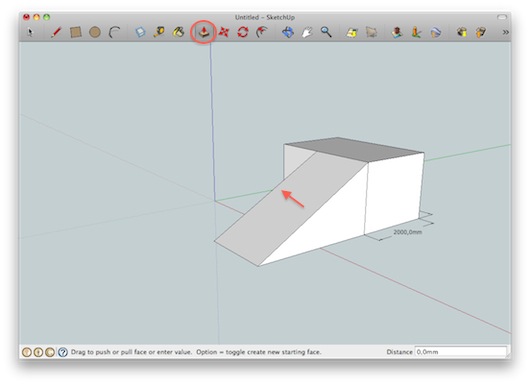The width and height of the screenshot is (530, 384).
Task: Click into the Distance value field
Action: point(461,352)
